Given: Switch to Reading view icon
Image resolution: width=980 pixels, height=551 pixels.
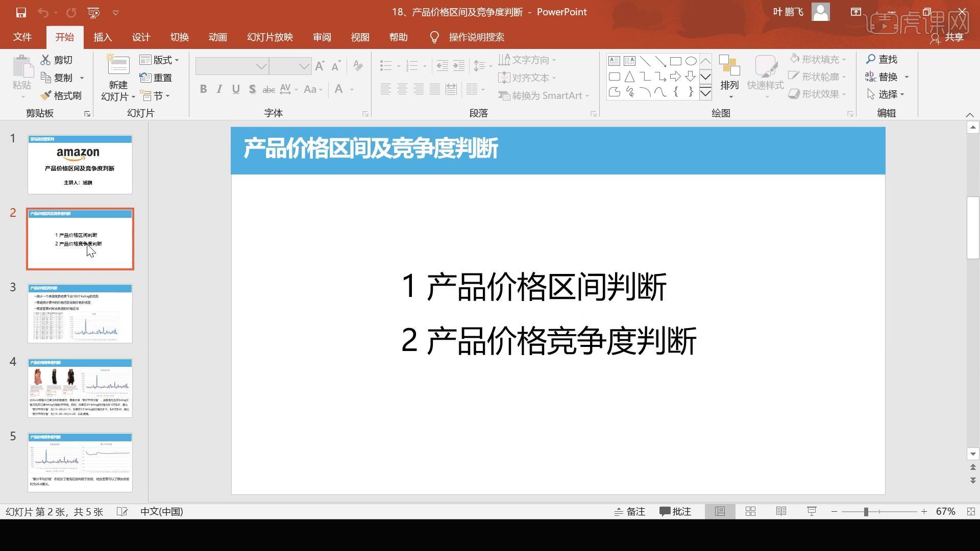Looking at the screenshot, I should pos(781,511).
